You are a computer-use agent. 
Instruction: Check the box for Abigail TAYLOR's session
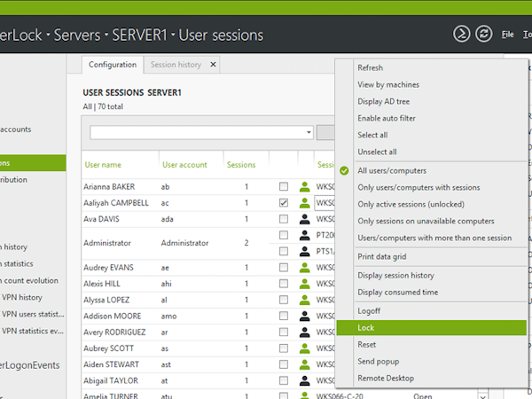(284, 380)
